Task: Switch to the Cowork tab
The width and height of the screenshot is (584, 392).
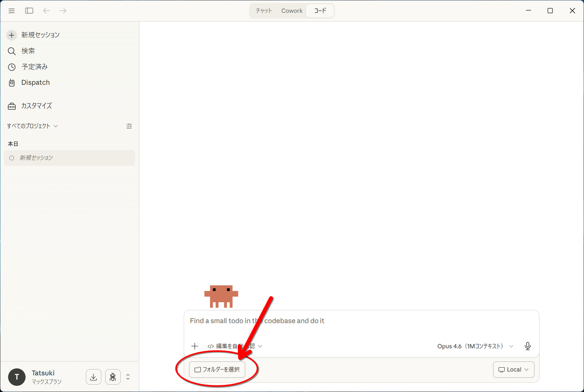Action: tap(292, 10)
